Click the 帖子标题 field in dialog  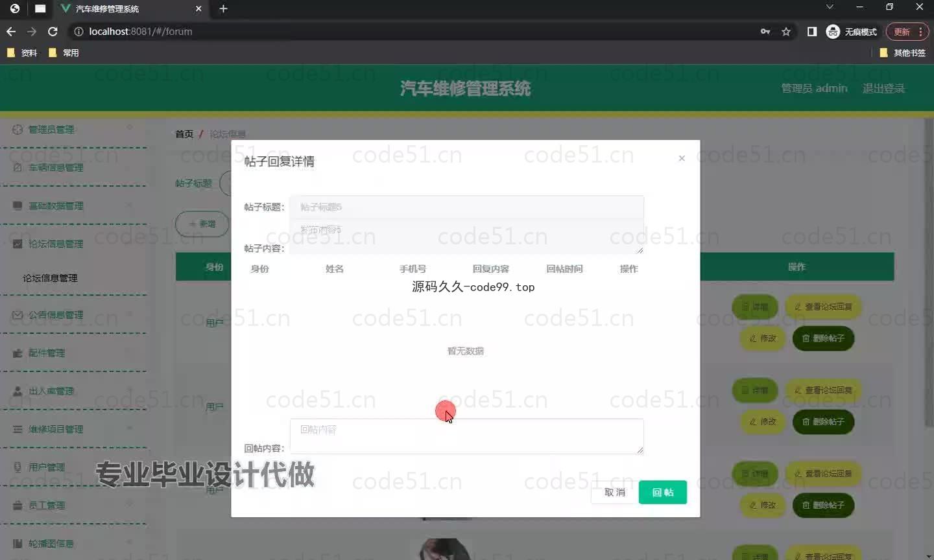pyautogui.click(x=467, y=207)
